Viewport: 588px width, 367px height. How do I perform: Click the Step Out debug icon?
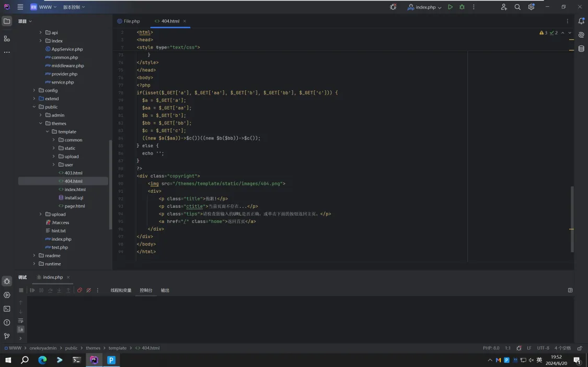point(68,290)
